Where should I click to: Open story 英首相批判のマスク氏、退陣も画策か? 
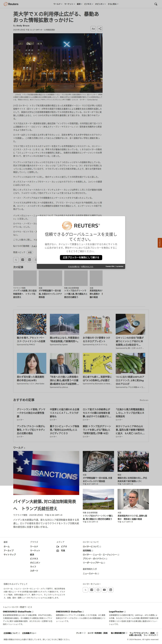(132, 518)
